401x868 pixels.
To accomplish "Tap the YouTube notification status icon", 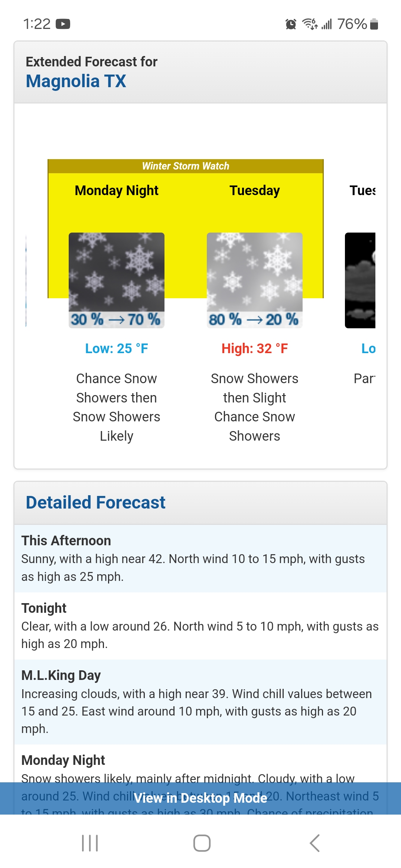I will pos(63,24).
